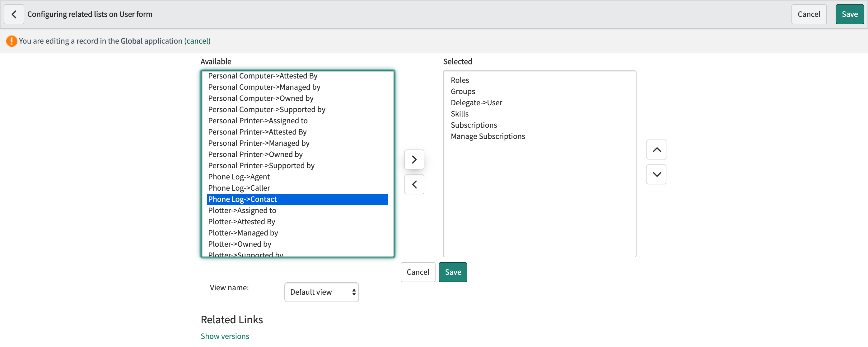Select Groups in the Selected list
Image resolution: width=868 pixels, height=347 pixels.
463,91
